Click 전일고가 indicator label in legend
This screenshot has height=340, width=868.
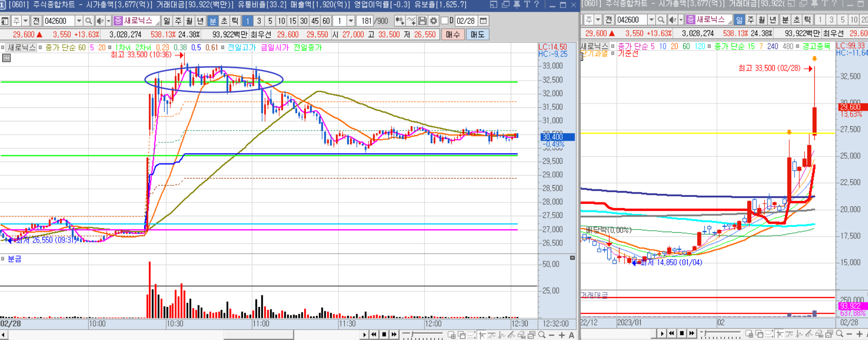tap(241, 48)
